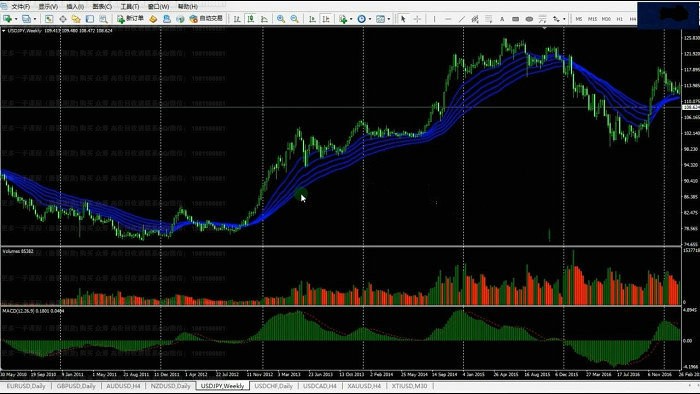Open the Market Watch window icon
The height and width of the screenshot is (394, 700).
point(49,19)
